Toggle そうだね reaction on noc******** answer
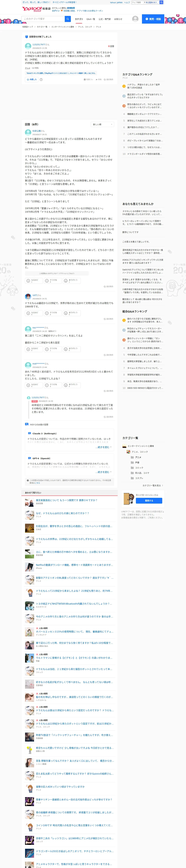The image size is (186, 868). [x=53, y=349]
